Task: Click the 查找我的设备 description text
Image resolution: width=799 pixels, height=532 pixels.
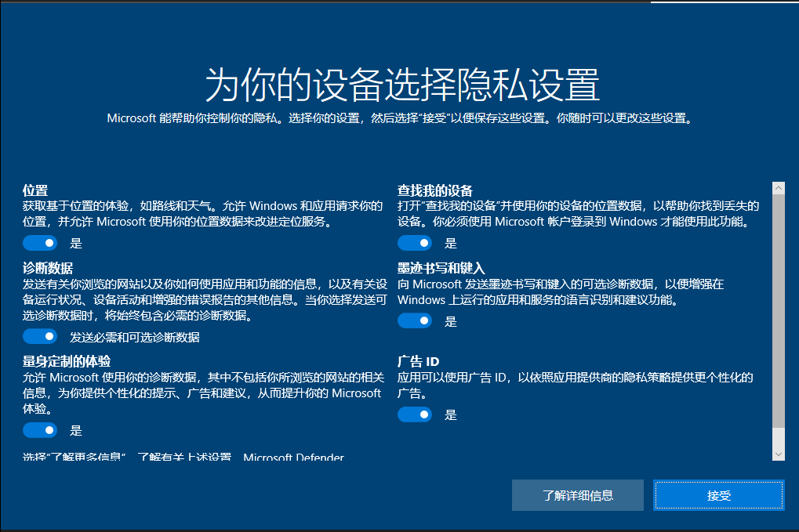Action: click(x=579, y=214)
